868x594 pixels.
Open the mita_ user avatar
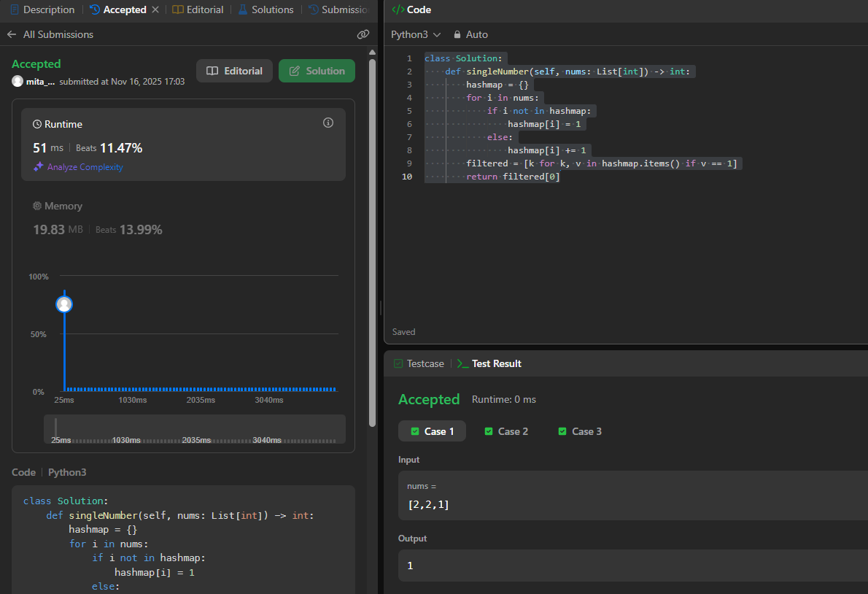pos(18,82)
